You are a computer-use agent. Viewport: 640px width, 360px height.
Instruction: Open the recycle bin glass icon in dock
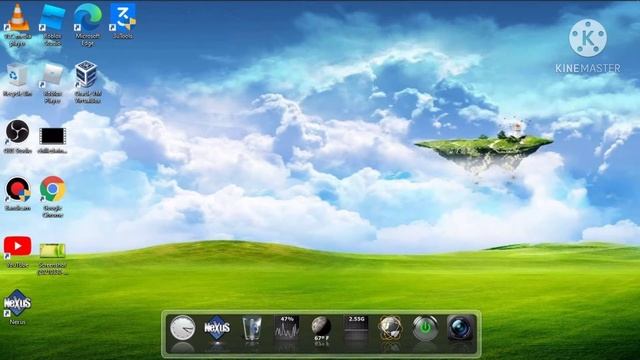(x=252, y=328)
